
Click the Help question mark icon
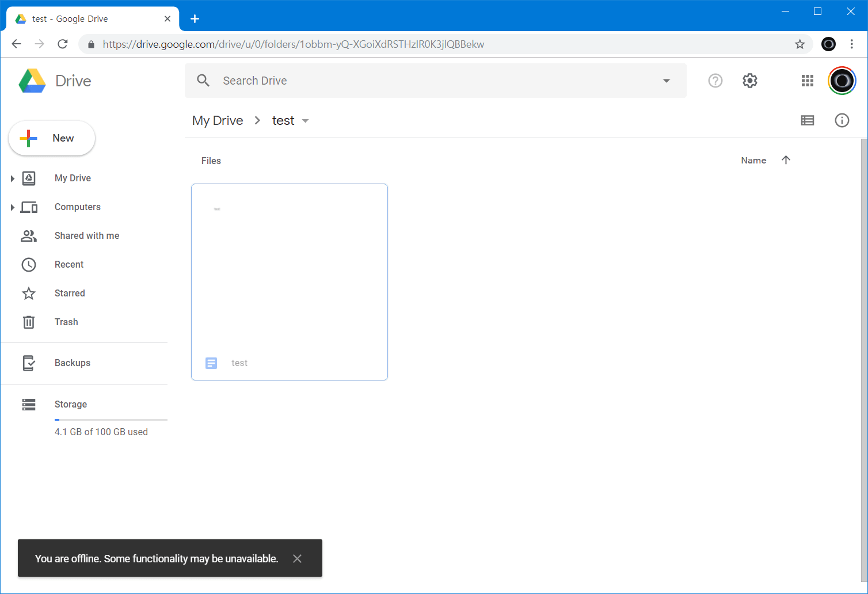[x=715, y=81]
